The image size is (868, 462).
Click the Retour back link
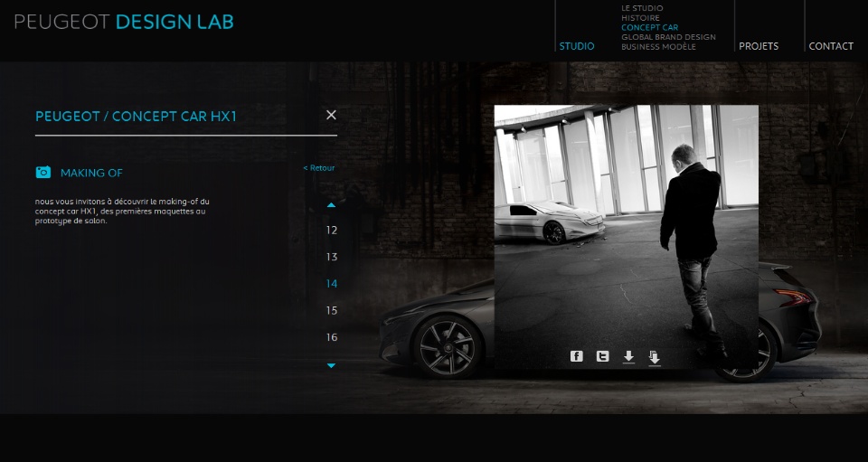click(319, 167)
